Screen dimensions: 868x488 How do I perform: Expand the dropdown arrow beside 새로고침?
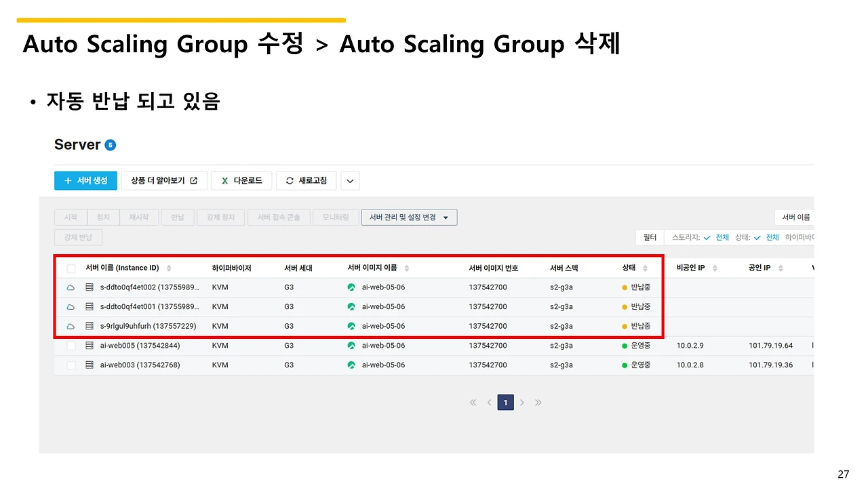350,181
